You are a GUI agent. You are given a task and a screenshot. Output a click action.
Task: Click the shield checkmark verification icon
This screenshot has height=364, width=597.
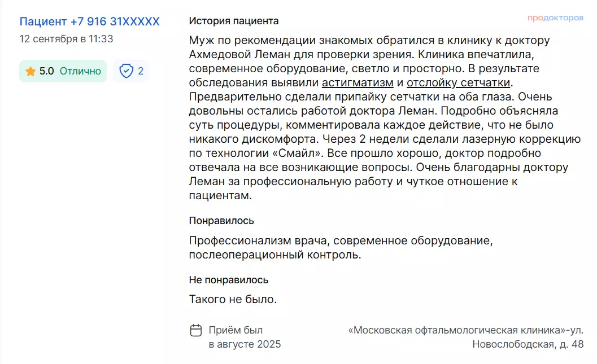point(126,71)
